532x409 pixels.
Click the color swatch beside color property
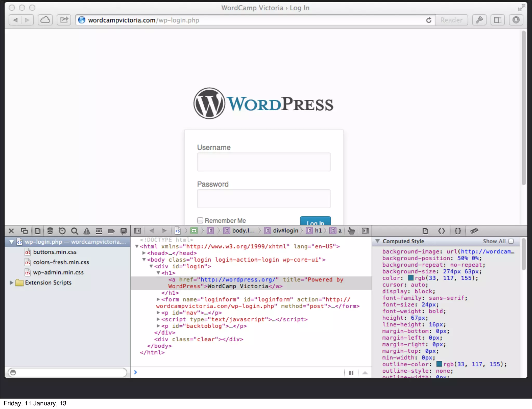pos(410,278)
